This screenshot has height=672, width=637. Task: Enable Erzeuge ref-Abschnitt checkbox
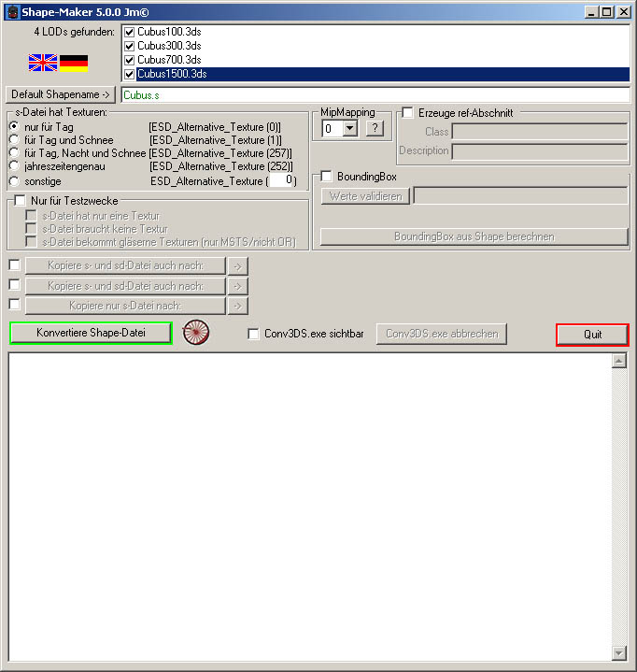coord(408,113)
